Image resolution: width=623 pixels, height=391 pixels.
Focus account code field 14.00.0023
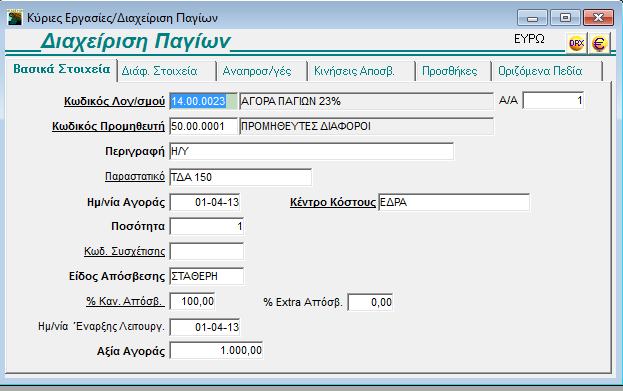203,101
